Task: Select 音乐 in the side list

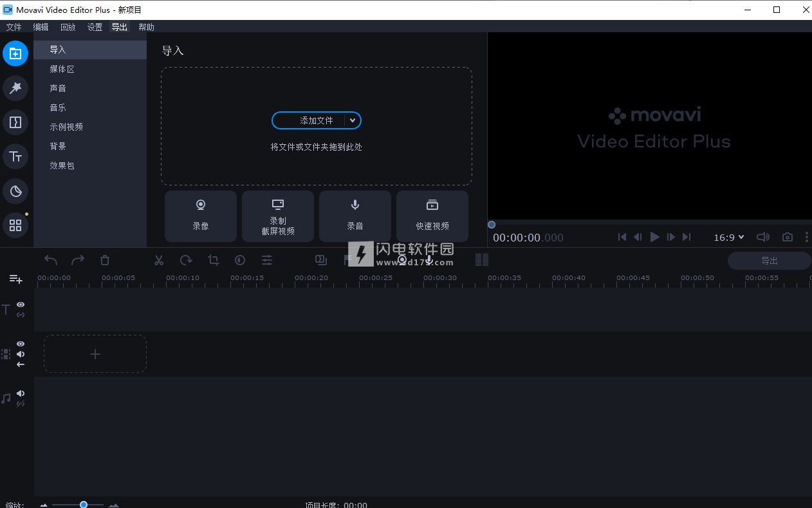Action: point(90,108)
